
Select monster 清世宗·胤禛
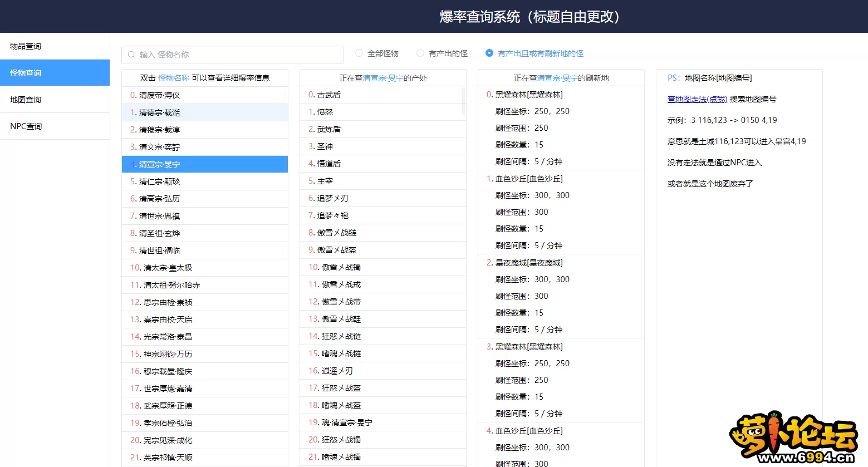coord(205,216)
